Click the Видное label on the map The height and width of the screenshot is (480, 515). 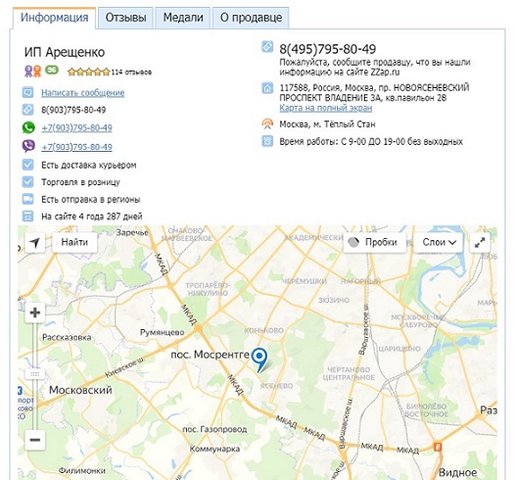pos(458,472)
